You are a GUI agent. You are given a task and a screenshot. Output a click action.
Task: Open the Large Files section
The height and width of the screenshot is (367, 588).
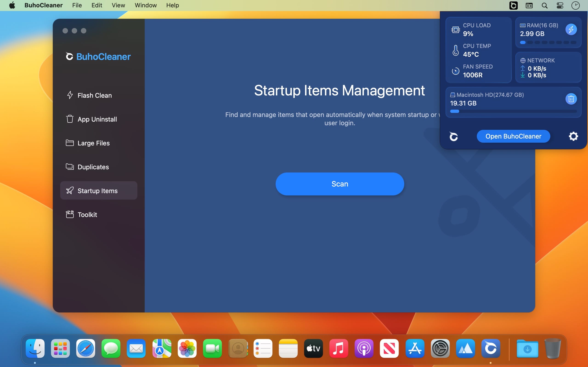point(93,143)
